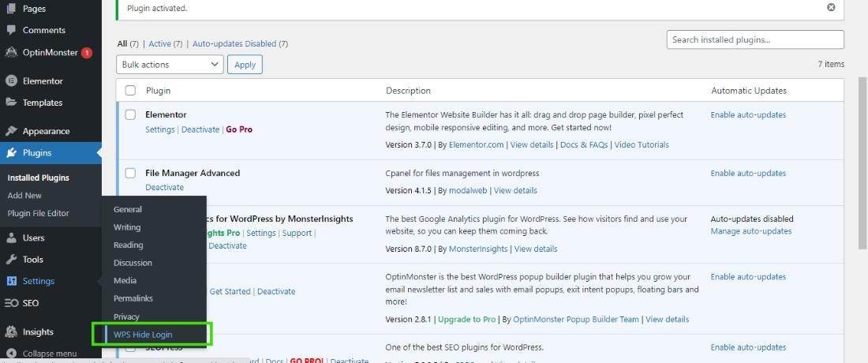Tick the select-all plugins checkbox

[130, 90]
